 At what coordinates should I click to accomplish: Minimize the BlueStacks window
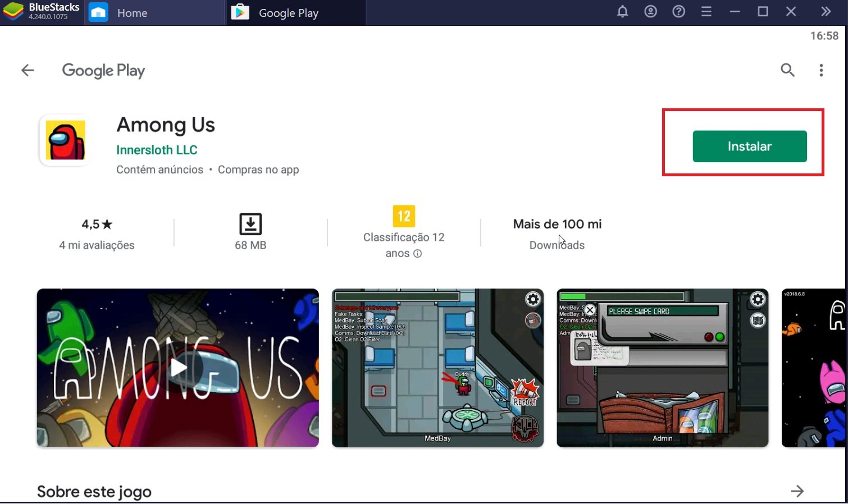735,12
